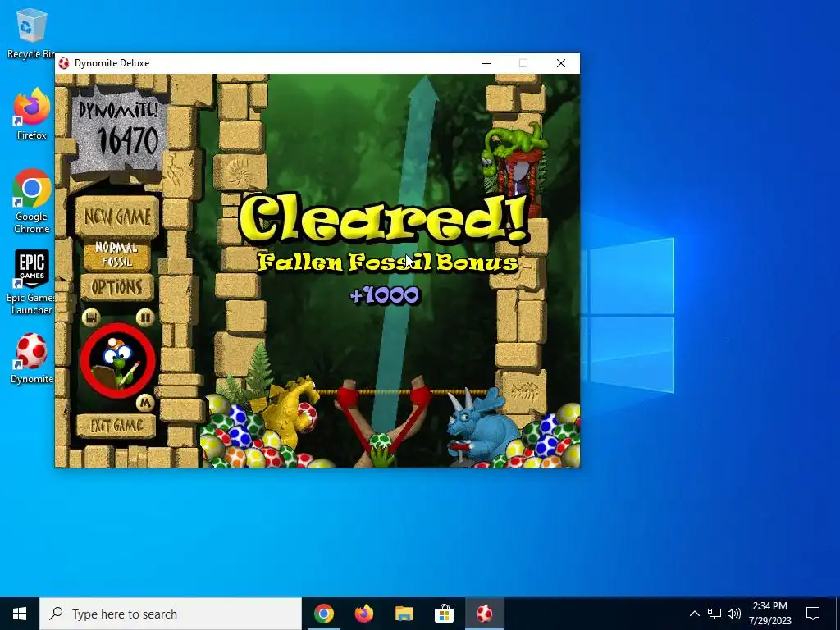
Task: Open Firefox from the taskbar
Action: click(363, 614)
